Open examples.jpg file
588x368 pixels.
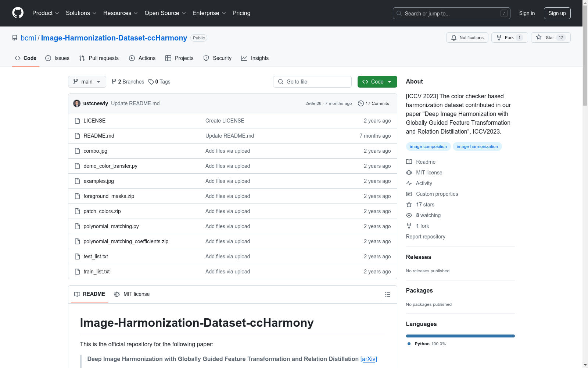[x=98, y=181]
